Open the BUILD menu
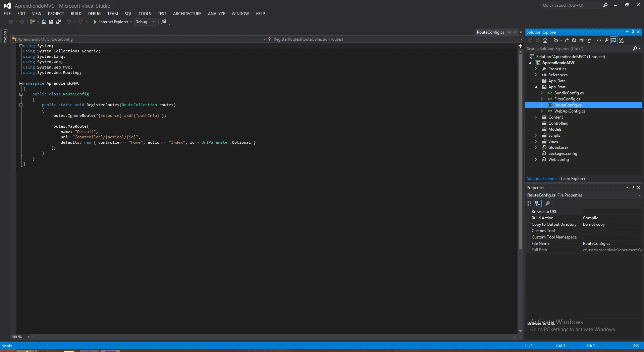The width and height of the screenshot is (644, 352). (x=76, y=14)
